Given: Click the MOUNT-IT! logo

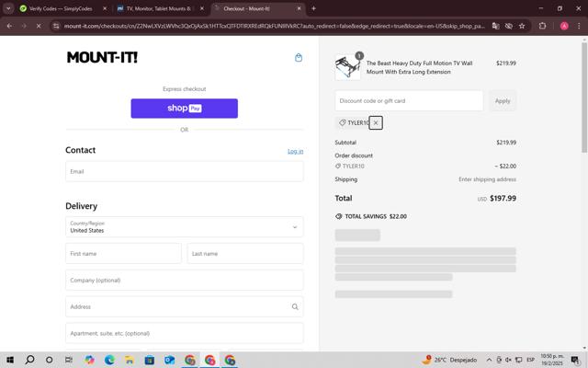Looking at the screenshot, I should (x=102, y=57).
